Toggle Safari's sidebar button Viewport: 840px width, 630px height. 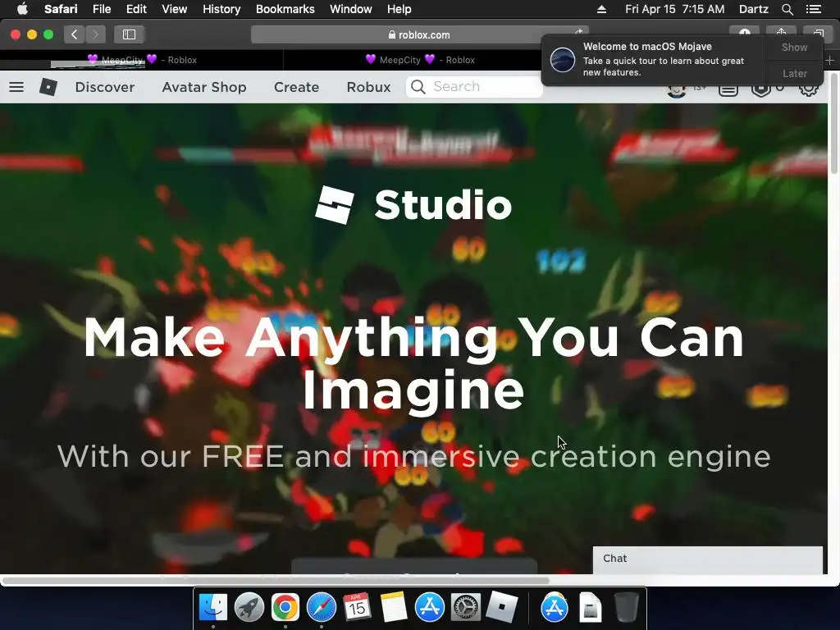pos(129,34)
